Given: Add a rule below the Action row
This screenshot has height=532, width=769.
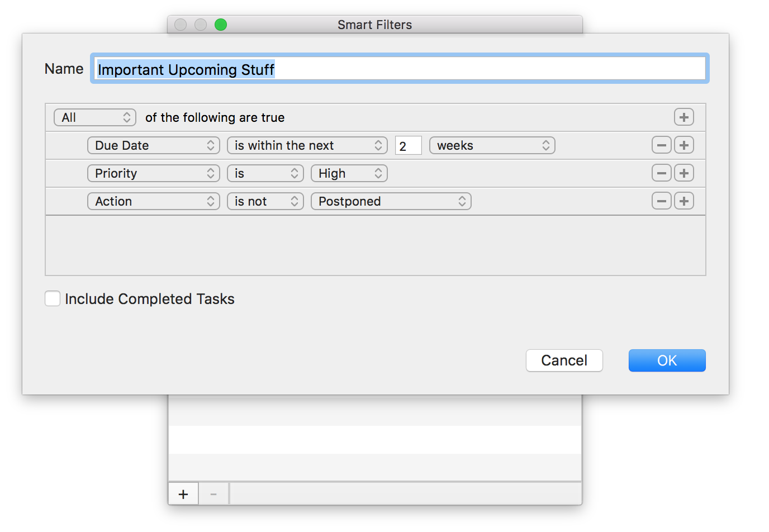Looking at the screenshot, I should click(683, 201).
